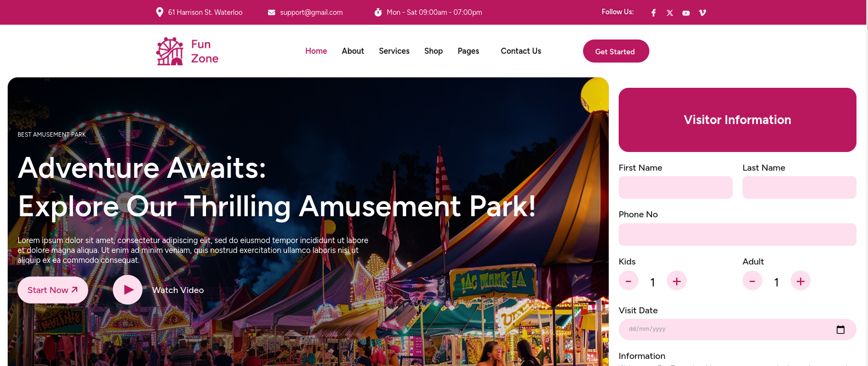
Task: Click the envelope icon beside support email
Action: pyautogui.click(x=271, y=12)
